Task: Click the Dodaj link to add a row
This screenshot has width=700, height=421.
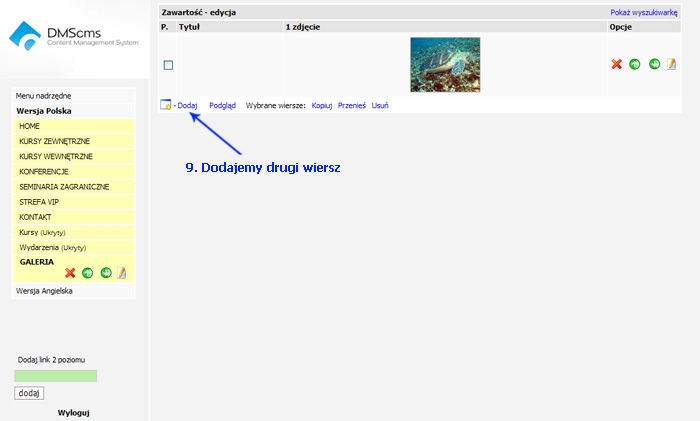Action: pos(188,105)
